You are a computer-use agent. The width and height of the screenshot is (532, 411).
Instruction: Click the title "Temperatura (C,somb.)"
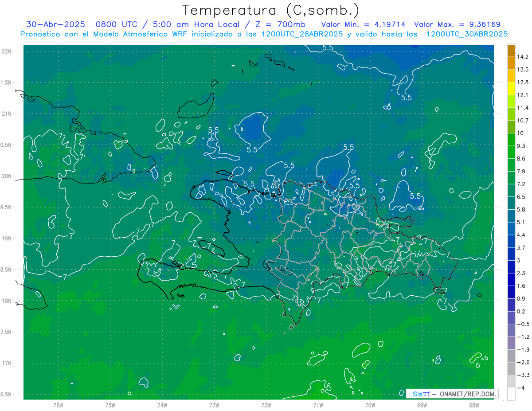click(271, 10)
